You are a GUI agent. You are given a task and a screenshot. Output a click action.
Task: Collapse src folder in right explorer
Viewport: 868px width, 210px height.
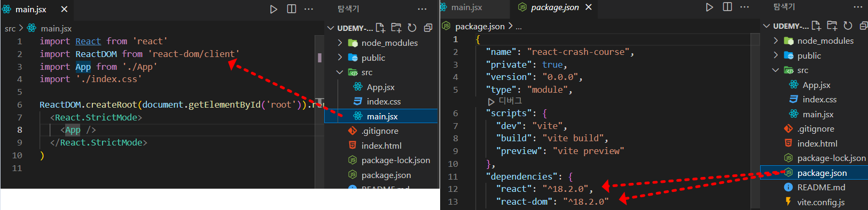(776, 70)
